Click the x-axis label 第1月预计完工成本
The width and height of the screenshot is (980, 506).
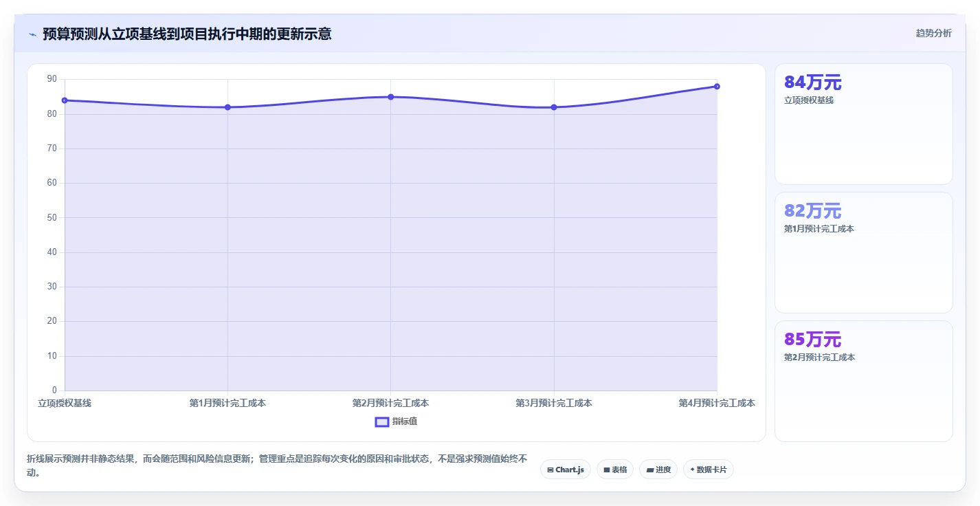(227, 404)
